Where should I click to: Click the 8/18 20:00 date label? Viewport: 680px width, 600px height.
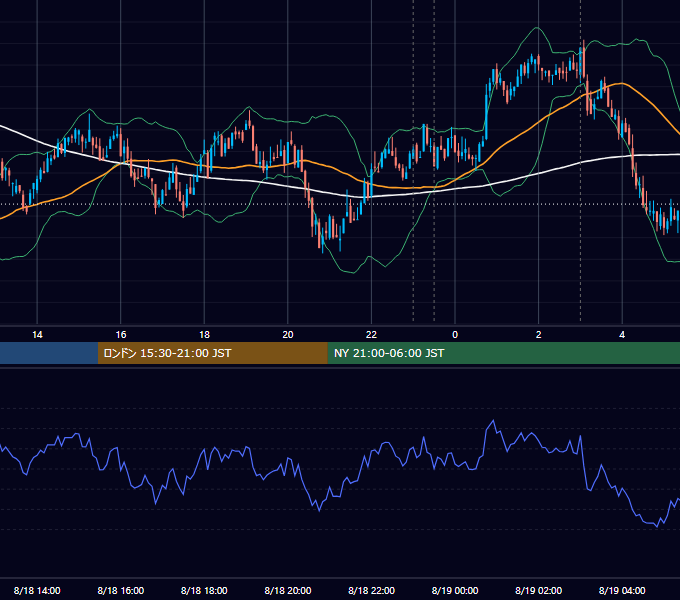tap(288, 590)
